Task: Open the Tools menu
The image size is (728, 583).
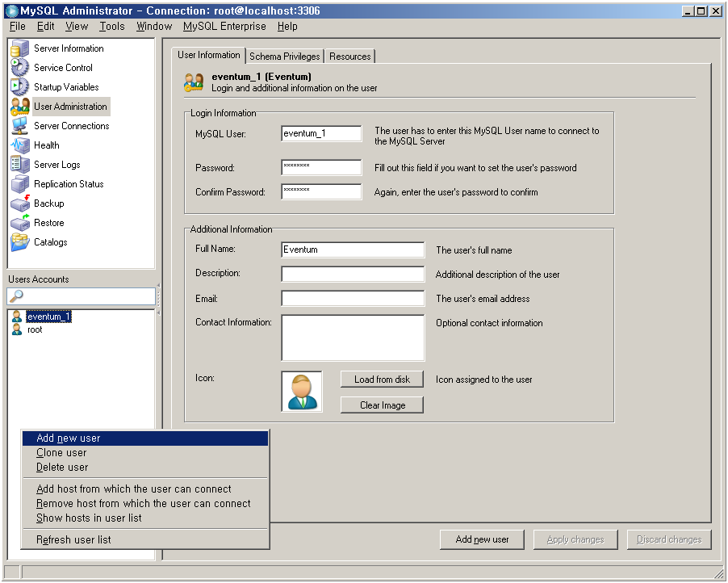Action: (112, 27)
